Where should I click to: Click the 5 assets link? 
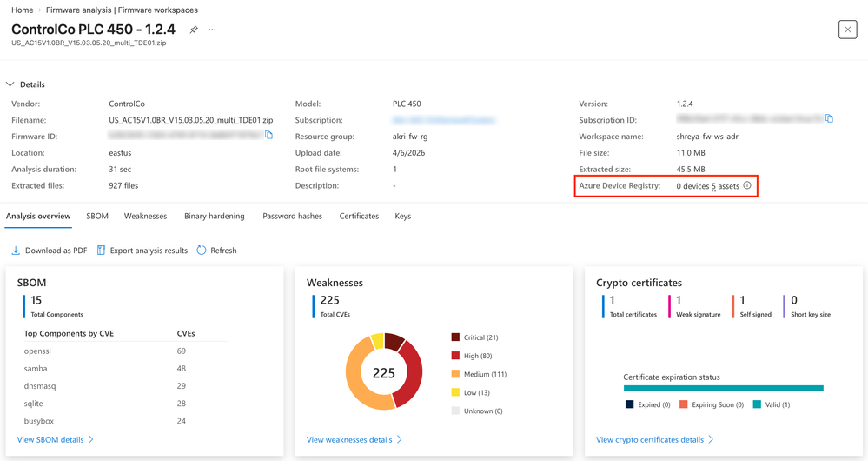(x=726, y=186)
